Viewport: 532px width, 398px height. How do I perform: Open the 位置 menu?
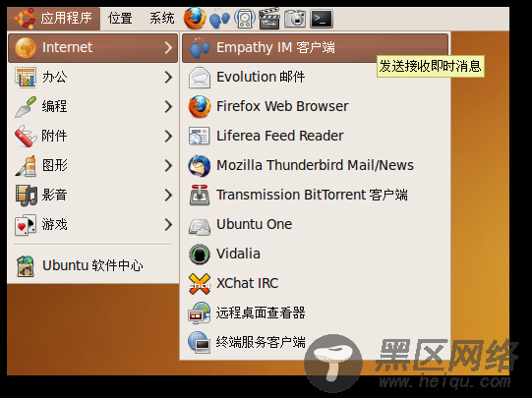pyautogui.click(x=120, y=19)
